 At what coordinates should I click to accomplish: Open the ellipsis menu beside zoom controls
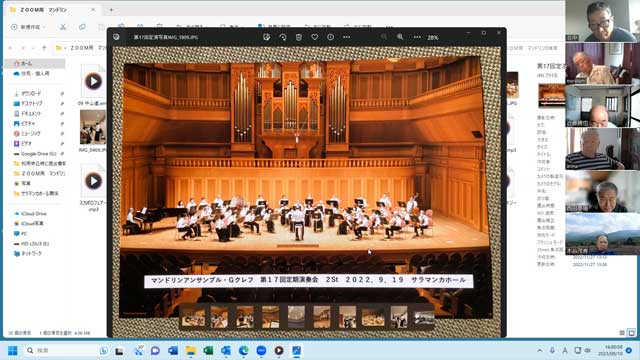tap(417, 37)
